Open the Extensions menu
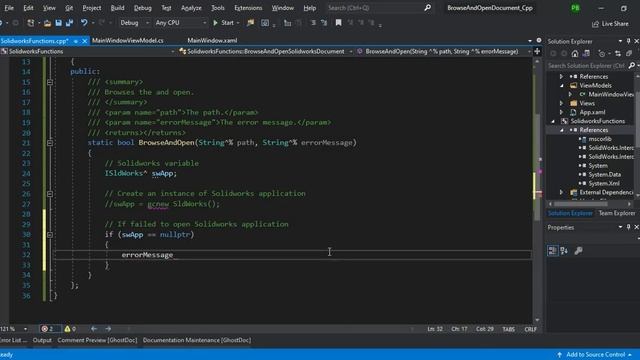 point(248,8)
